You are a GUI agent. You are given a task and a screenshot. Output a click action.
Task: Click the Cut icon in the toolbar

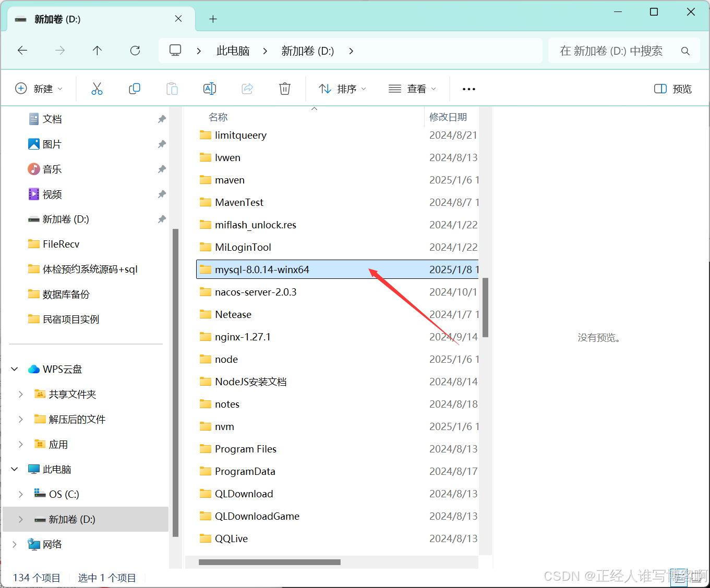click(x=97, y=88)
